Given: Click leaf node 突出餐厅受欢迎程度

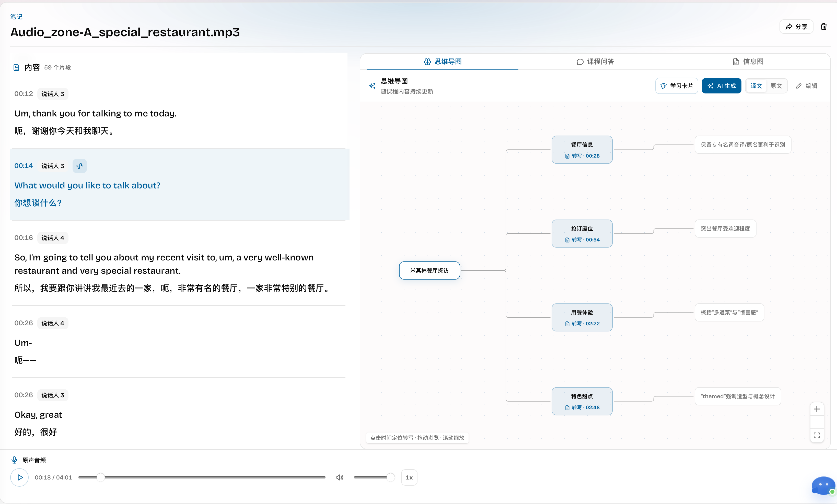Looking at the screenshot, I should 725,229.
